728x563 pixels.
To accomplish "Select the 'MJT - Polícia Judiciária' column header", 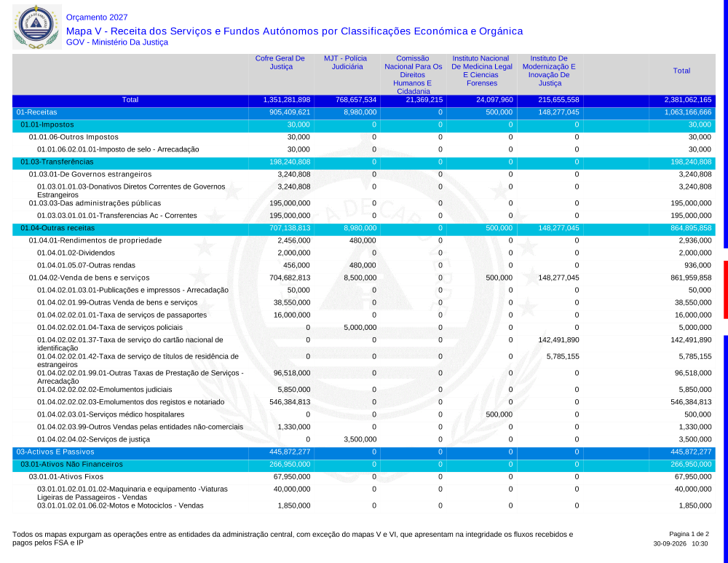I will [345, 62].
